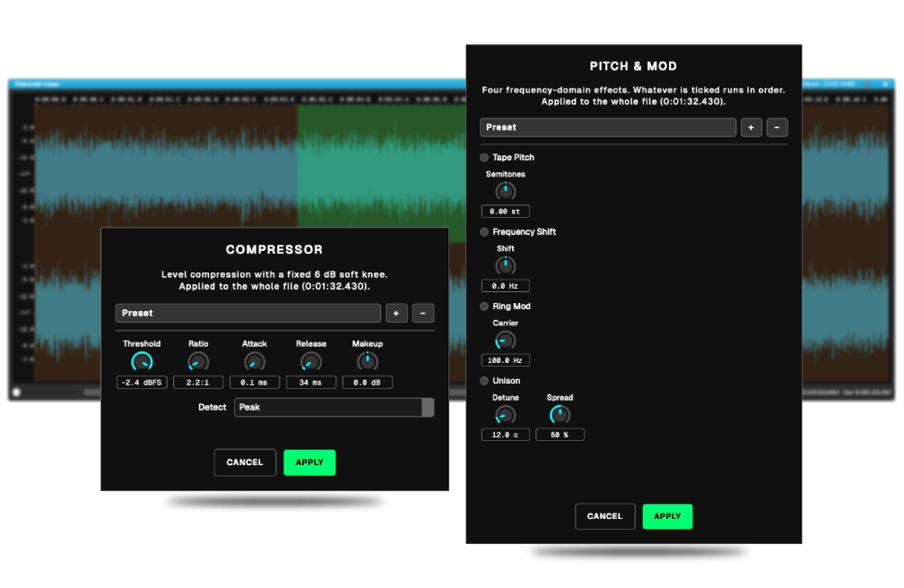This screenshot has height=588, width=904.
Task: Edit the 0.1 ms attack value
Action: (255, 382)
